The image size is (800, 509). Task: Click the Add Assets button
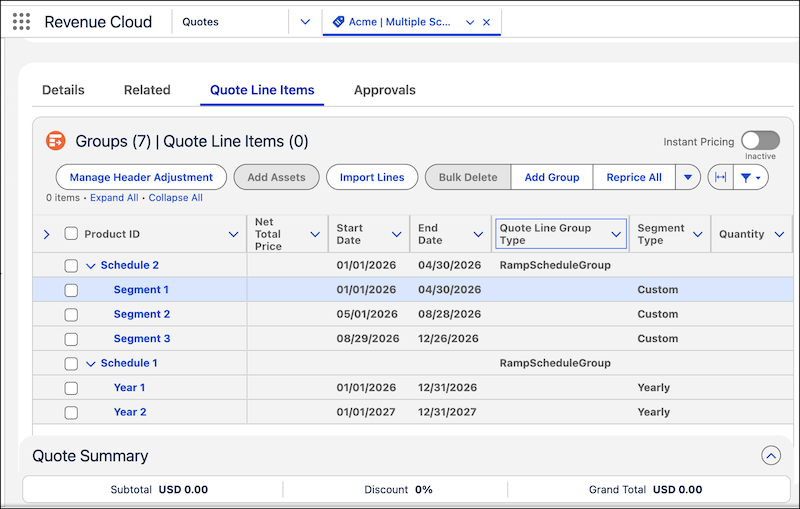pos(277,177)
